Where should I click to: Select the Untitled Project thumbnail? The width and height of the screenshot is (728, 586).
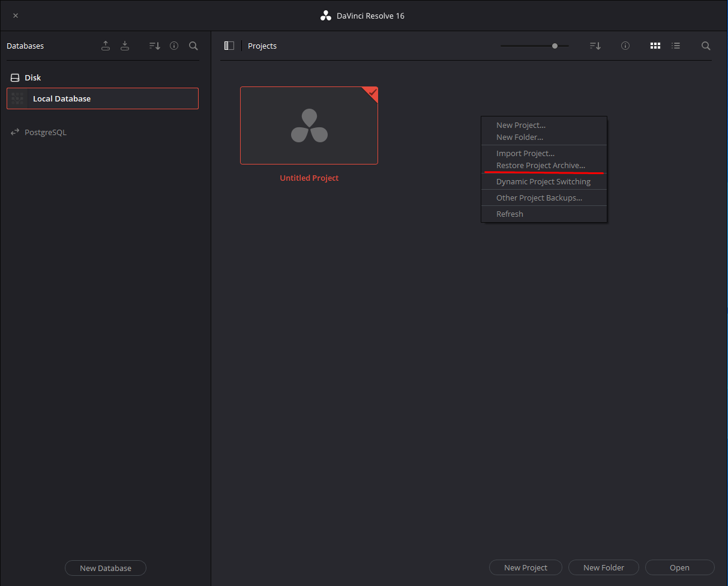pos(309,125)
